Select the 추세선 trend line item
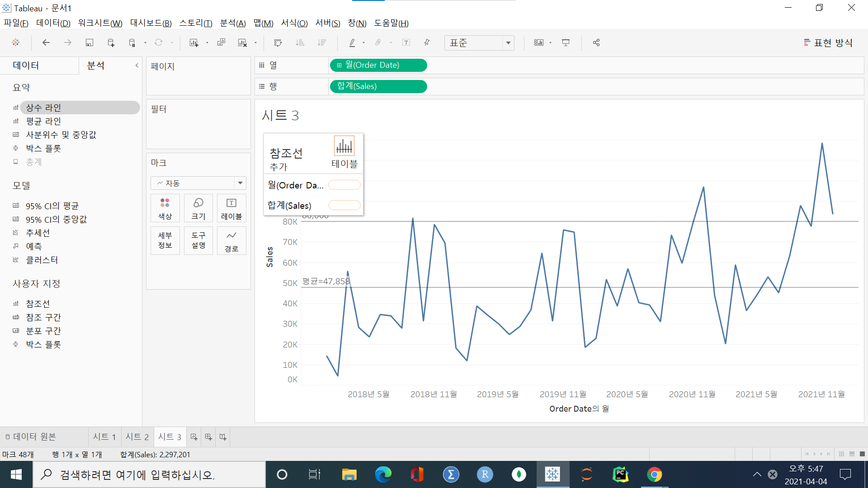The width and height of the screenshot is (868, 488). 38,233
